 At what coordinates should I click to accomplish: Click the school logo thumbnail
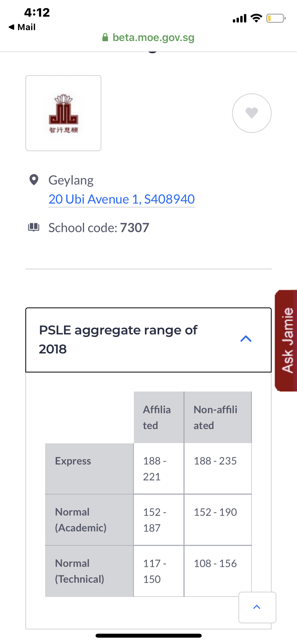pos(63,113)
